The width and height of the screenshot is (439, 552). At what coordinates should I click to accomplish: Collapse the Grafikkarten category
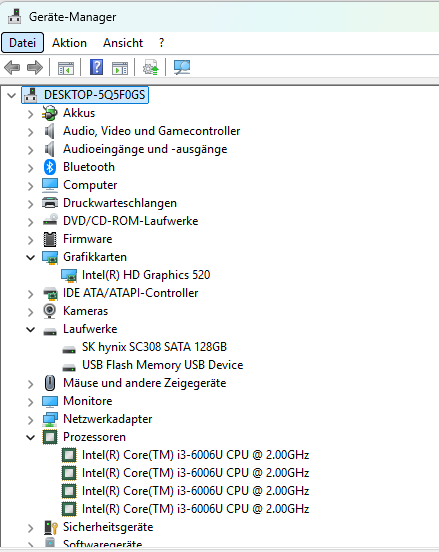pos(31,257)
